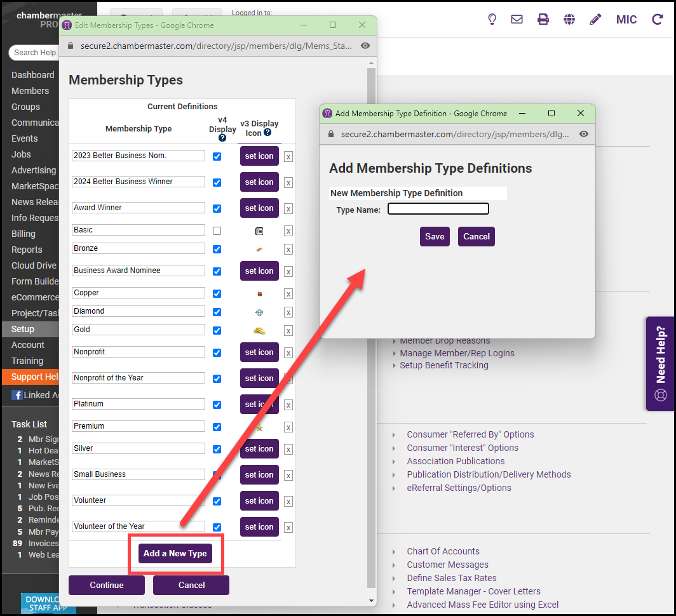Expand Consumer "Referred By" Options item
Image resolution: width=676 pixels, height=616 pixels.
pos(470,434)
